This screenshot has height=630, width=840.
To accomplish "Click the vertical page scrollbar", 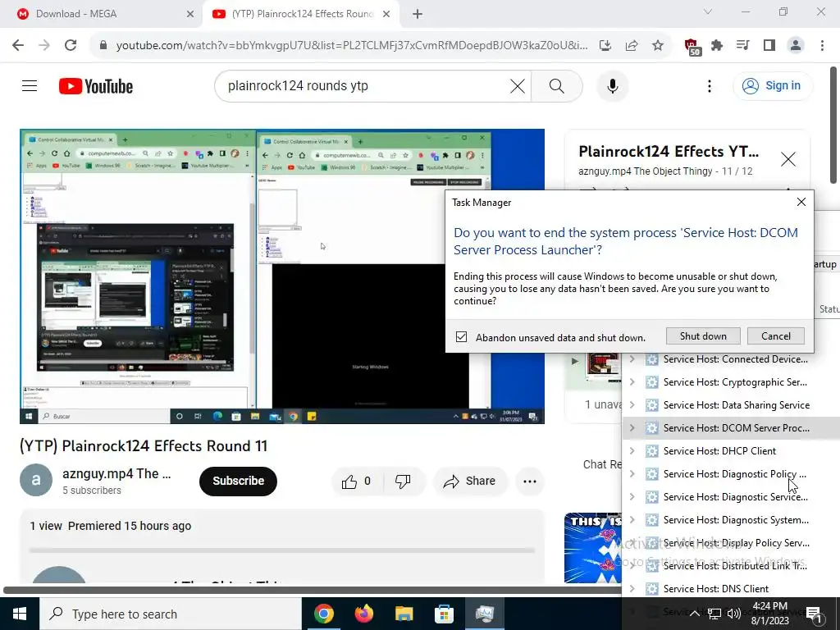I will point(833,125).
